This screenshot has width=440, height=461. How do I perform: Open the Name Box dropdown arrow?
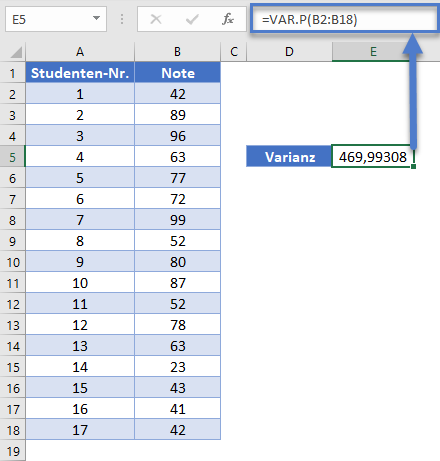96,18
